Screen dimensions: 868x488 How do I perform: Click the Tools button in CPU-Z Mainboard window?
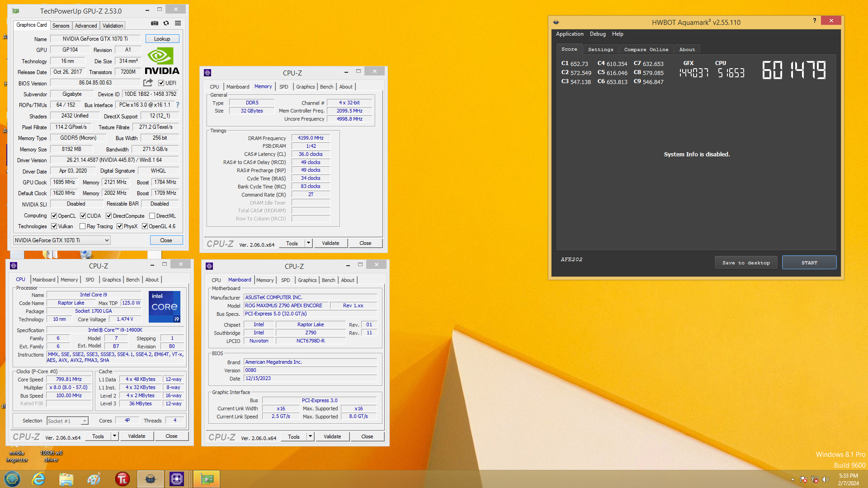[294, 436]
